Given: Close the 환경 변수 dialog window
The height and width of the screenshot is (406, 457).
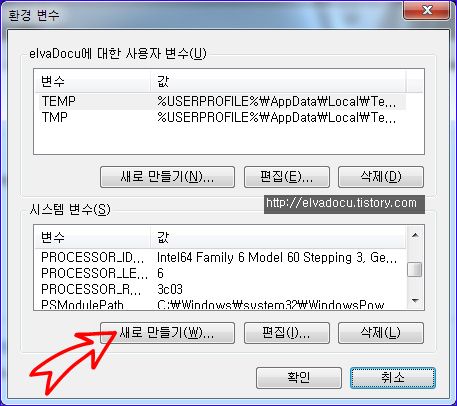Looking at the screenshot, I should click(427, 10).
